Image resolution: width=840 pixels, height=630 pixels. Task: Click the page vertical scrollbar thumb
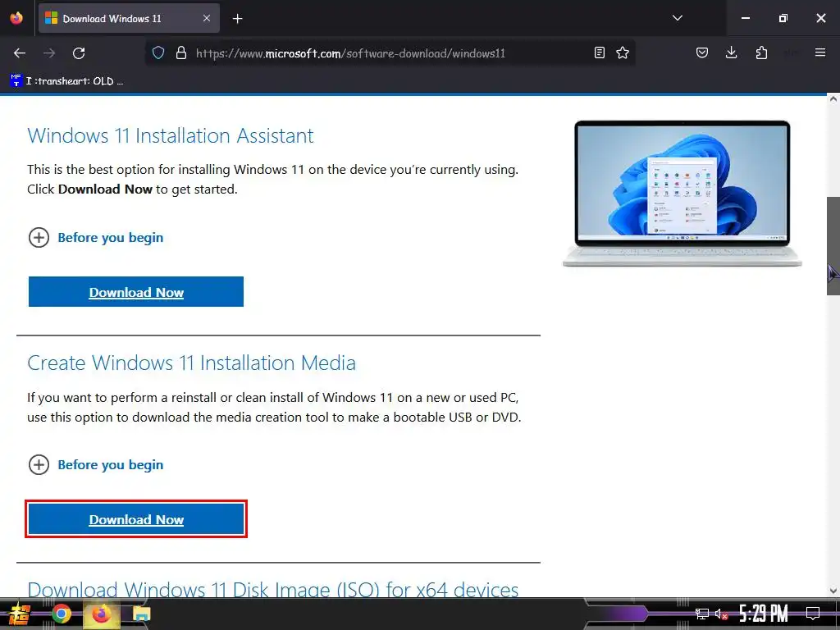point(833,246)
